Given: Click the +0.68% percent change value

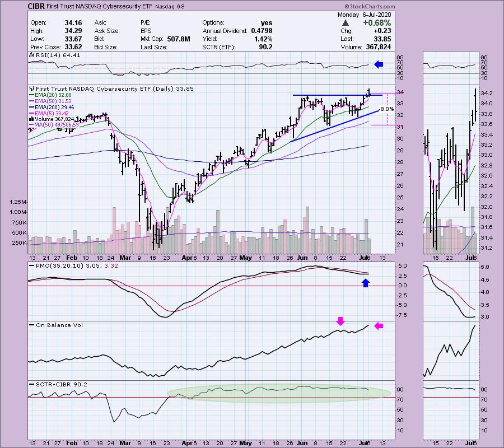Looking at the screenshot, I should pyautogui.click(x=377, y=23).
